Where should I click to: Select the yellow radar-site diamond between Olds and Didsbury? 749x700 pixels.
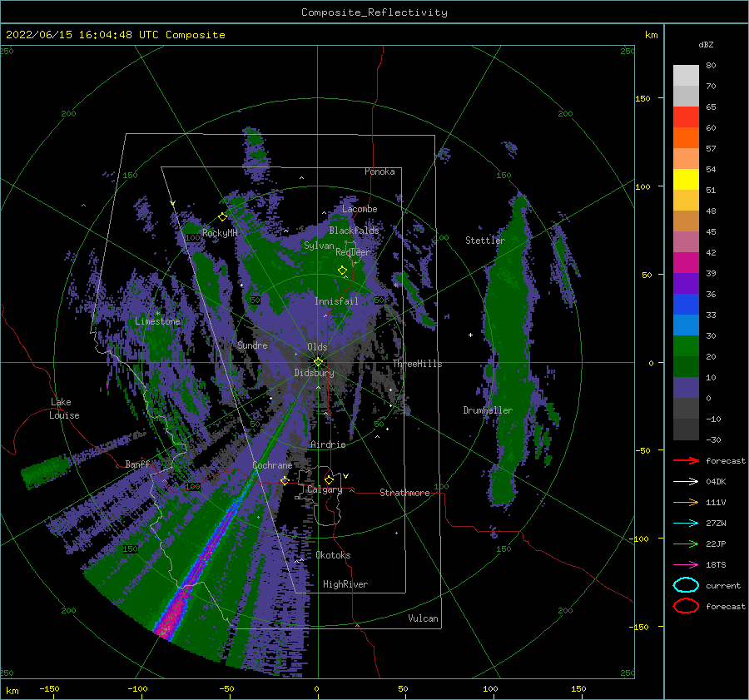[x=318, y=362]
